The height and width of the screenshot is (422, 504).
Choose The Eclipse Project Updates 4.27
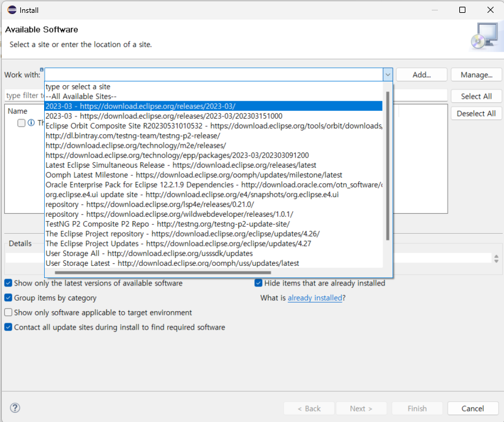click(x=214, y=244)
